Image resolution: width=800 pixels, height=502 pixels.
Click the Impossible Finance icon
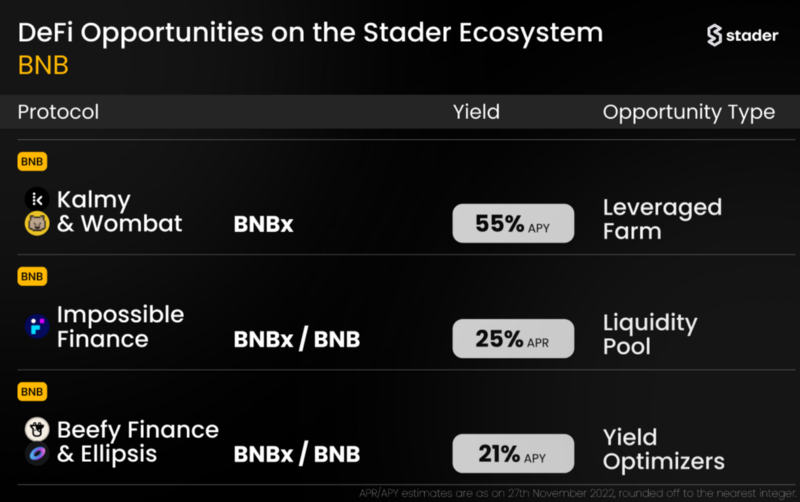pyautogui.click(x=37, y=327)
